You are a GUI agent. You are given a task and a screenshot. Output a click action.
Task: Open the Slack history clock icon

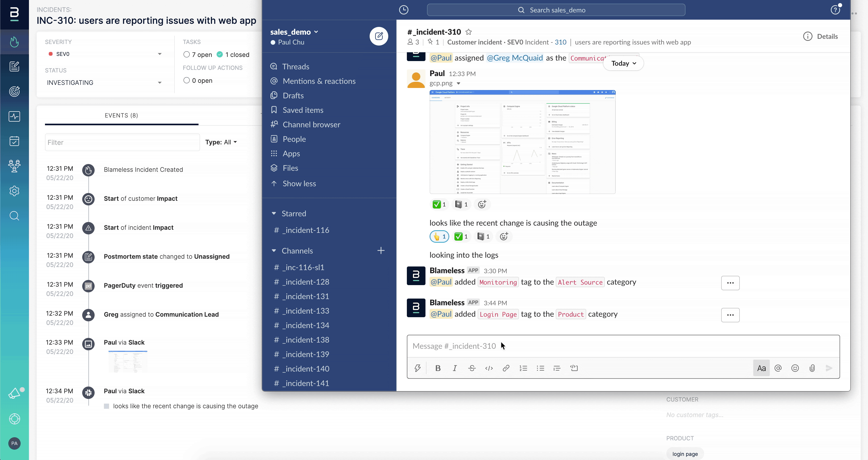(403, 10)
